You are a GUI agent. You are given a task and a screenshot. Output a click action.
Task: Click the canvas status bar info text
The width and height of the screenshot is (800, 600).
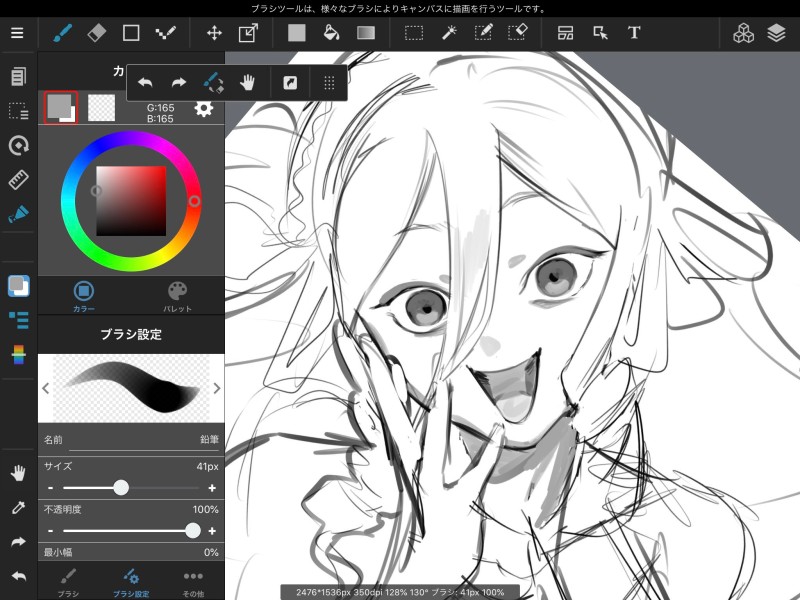400,592
